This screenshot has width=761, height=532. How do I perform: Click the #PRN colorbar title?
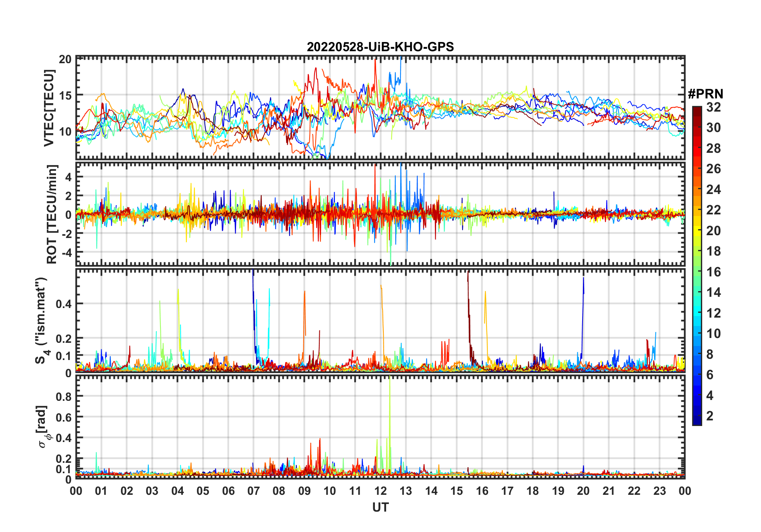pyautogui.click(x=706, y=94)
